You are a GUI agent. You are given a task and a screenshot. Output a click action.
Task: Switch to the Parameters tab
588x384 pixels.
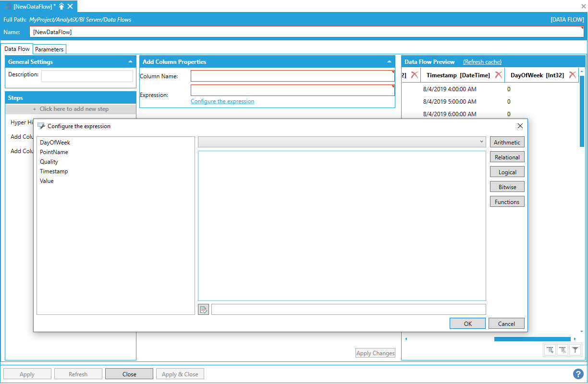click(x=49, y=49)
